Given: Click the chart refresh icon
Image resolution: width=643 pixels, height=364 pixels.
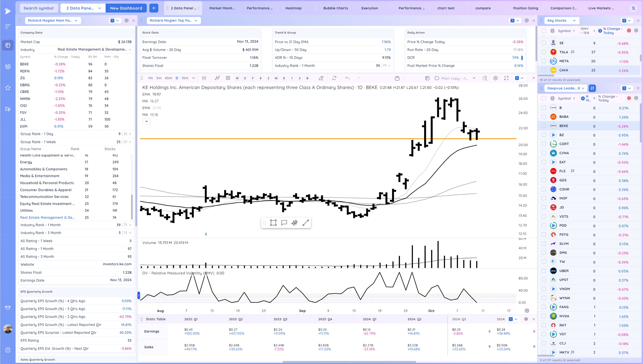Looking at the screenshot, I should [334, 78].
